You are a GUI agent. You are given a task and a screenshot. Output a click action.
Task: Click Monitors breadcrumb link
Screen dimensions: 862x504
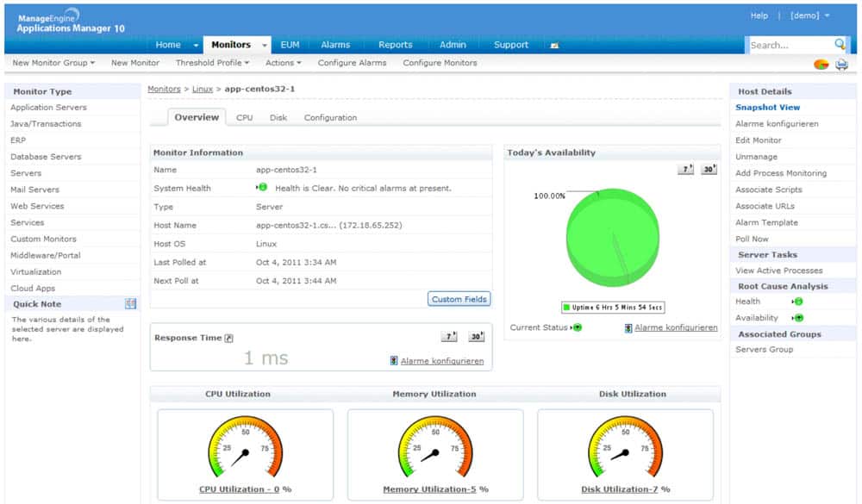(164, 89)
